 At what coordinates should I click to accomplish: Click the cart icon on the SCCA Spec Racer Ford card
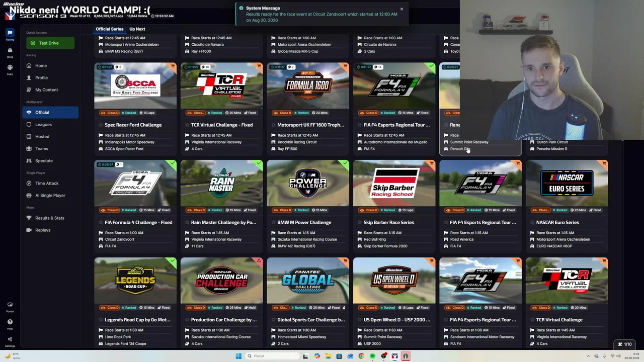tap(173, 66)
